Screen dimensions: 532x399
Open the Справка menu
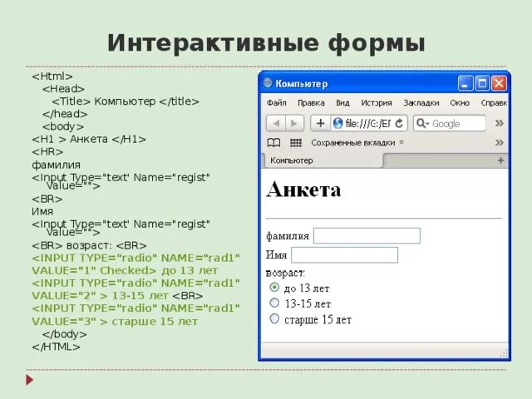click(x=494, y=103)
